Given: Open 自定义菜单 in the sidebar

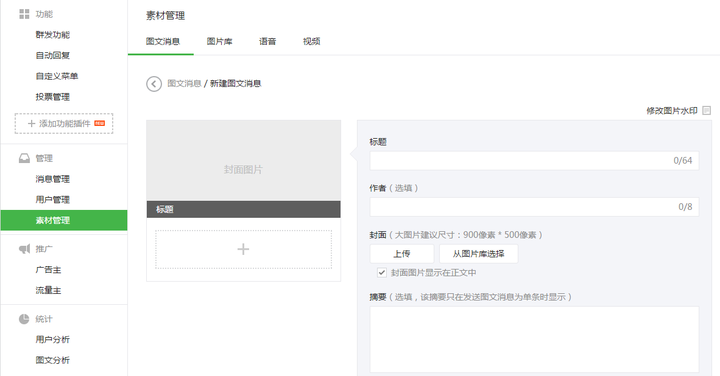Looking at the screenshot, I should pos(57,76).
